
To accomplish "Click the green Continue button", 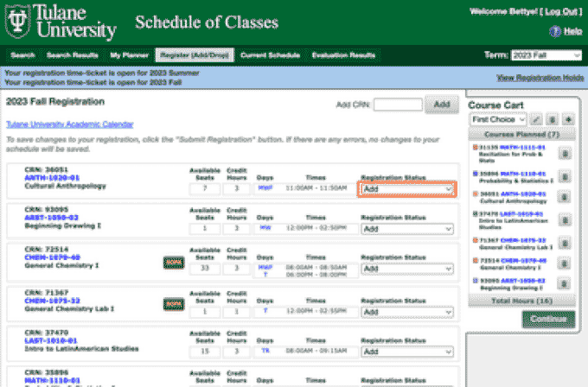I will [548, 320].
